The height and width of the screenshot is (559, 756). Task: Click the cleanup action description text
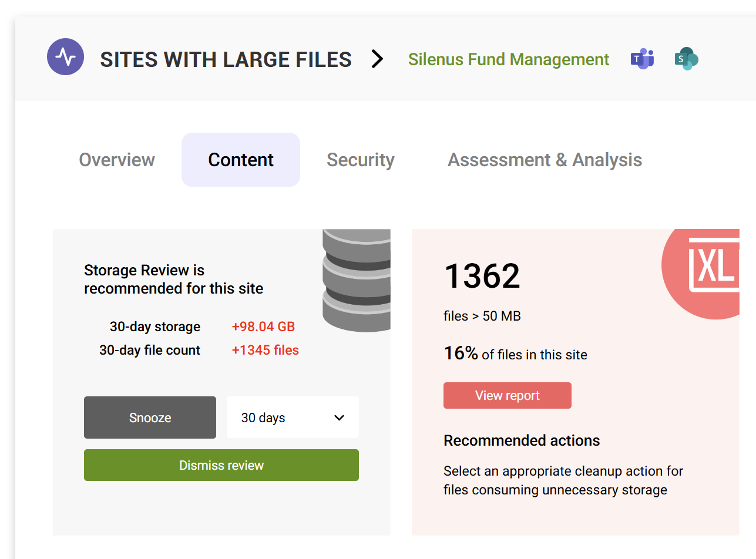[563, 480]
